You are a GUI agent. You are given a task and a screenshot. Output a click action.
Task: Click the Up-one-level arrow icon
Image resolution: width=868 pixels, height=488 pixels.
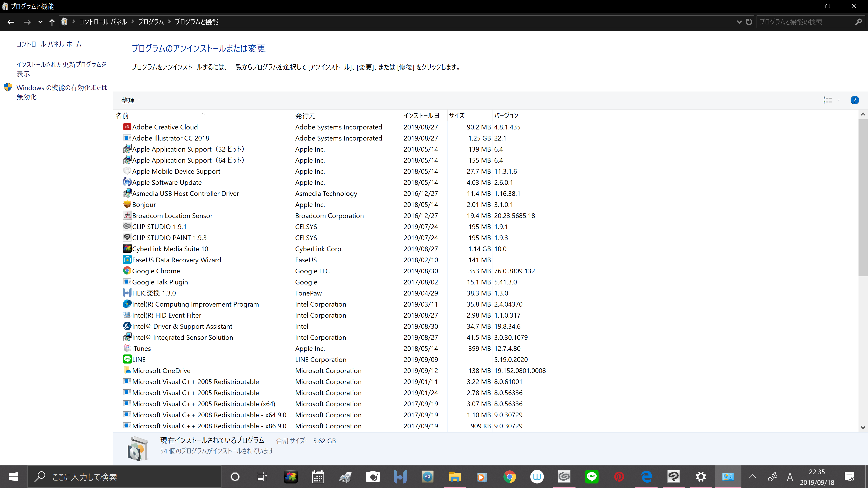[52, 22]
